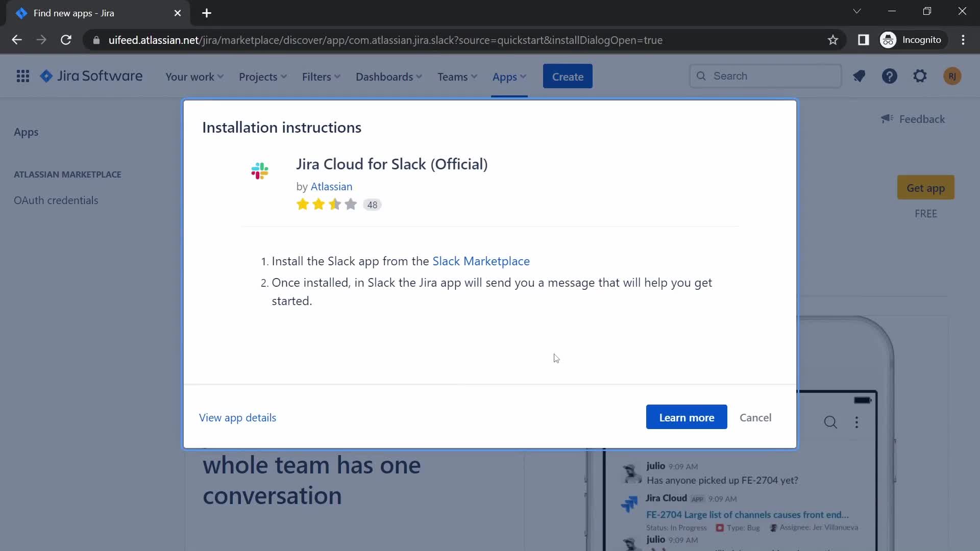Toggle the browser side panel icon
The image size is (980, 551).
click(863, 40)
